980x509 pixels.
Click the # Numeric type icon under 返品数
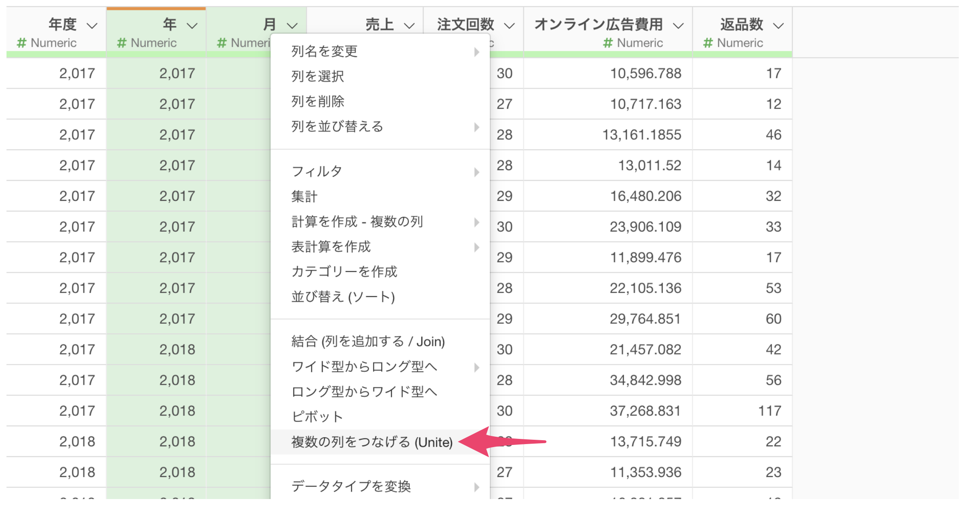tap(708, 43)
